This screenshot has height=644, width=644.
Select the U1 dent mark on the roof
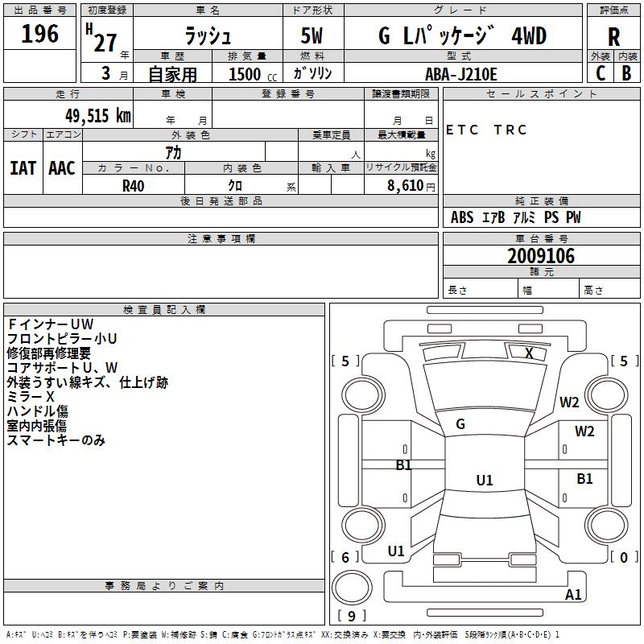pos(485,481)
